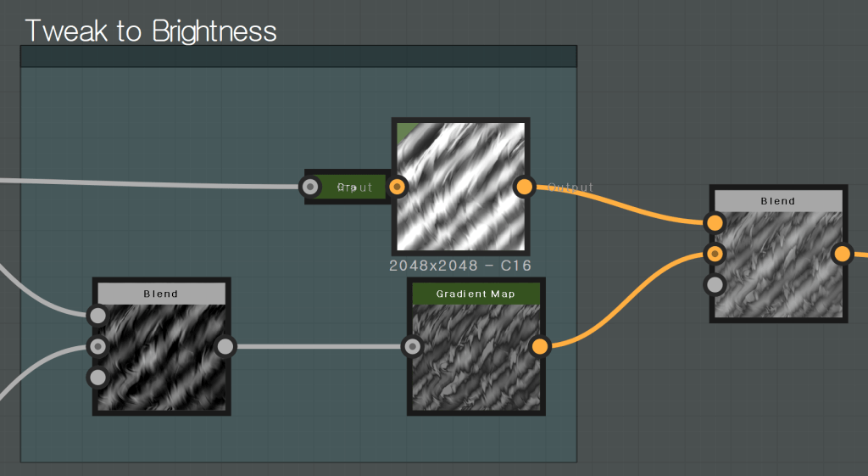
Task: Click the Gradient Map input connector
Action: 413,347
